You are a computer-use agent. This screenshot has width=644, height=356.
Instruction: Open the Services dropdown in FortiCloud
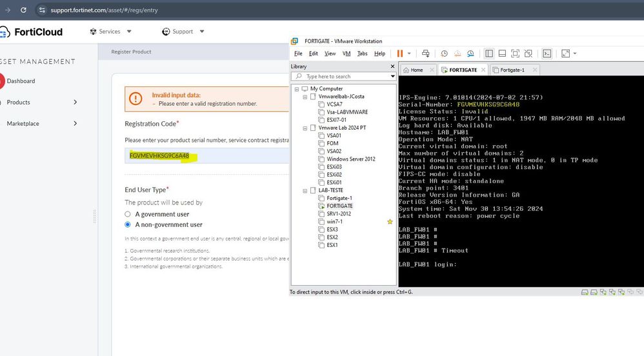pos(111,32)
